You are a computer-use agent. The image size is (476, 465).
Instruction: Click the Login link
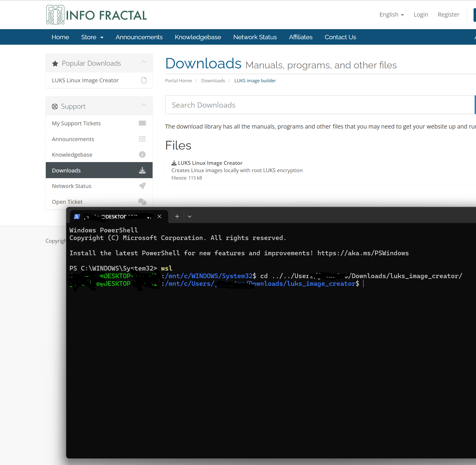421,15
